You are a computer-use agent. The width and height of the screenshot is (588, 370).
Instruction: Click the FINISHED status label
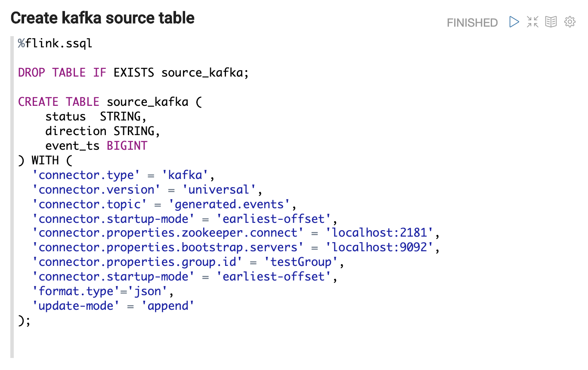point(472,22)
